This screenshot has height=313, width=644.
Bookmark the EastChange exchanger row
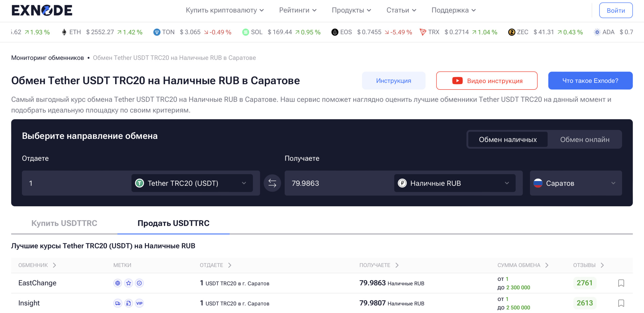621,283
